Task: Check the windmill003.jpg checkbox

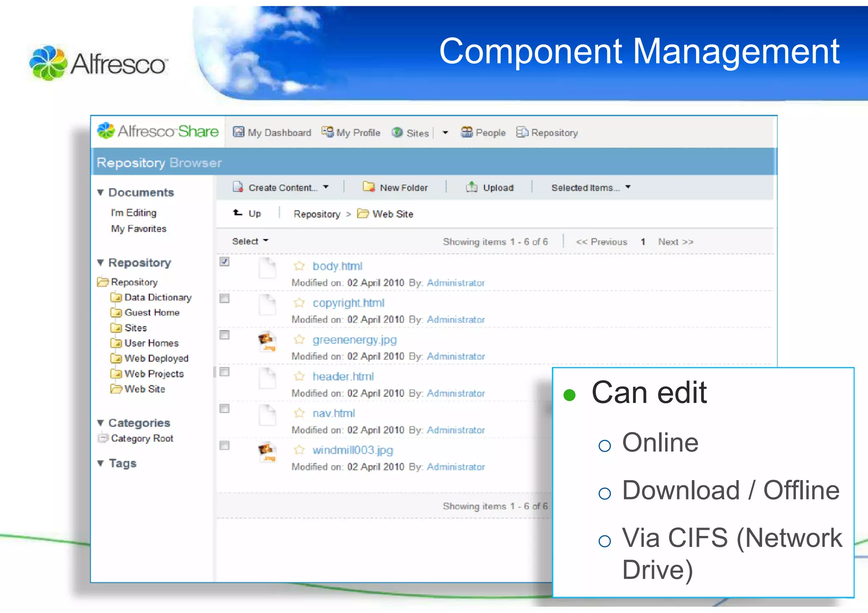Action: (225, 446)
